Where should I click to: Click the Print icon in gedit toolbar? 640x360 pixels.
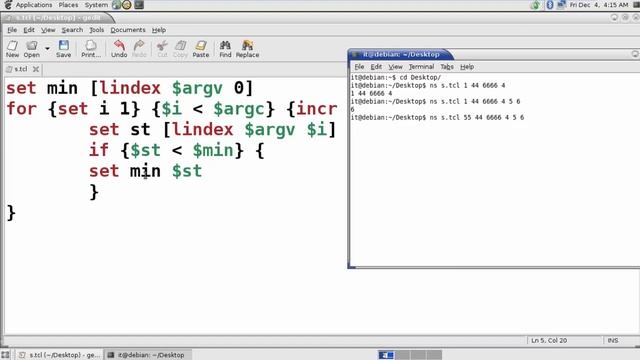91,49
